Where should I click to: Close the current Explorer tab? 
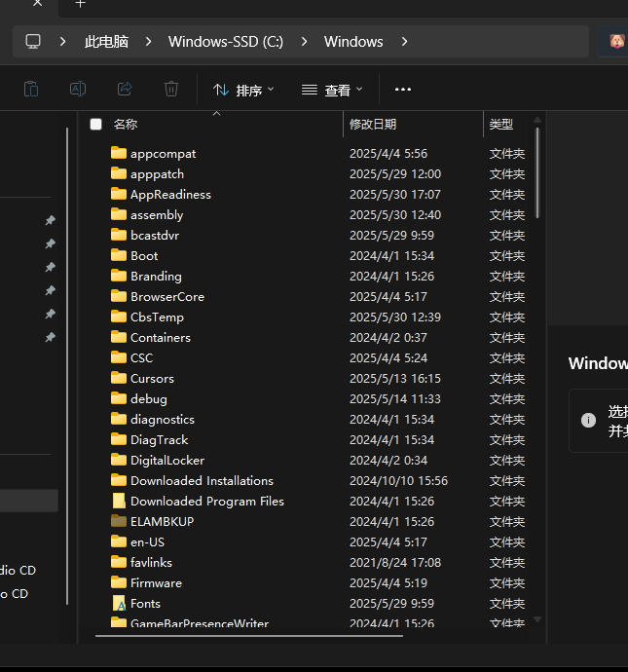click(38, 4)
